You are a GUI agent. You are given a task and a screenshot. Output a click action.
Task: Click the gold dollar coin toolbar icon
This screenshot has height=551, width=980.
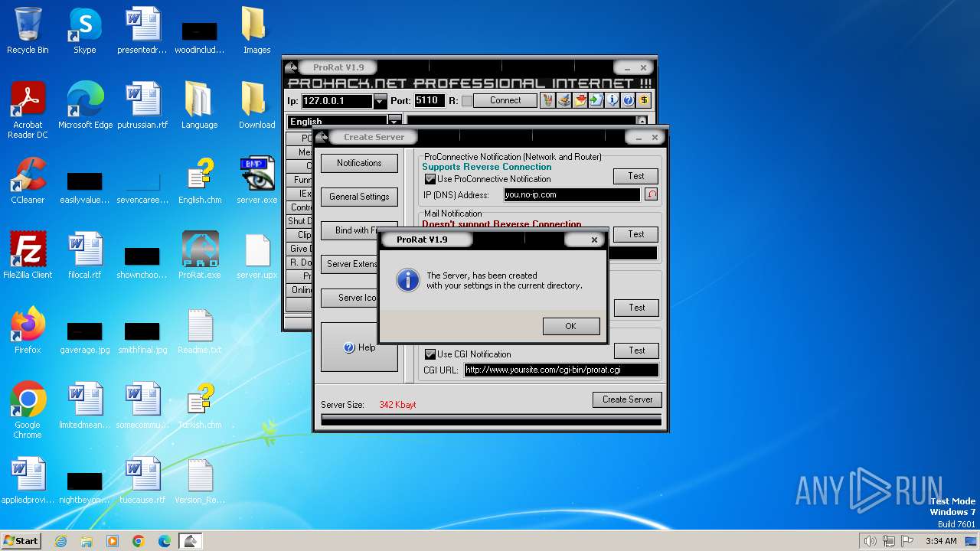[x=644, y=100]
